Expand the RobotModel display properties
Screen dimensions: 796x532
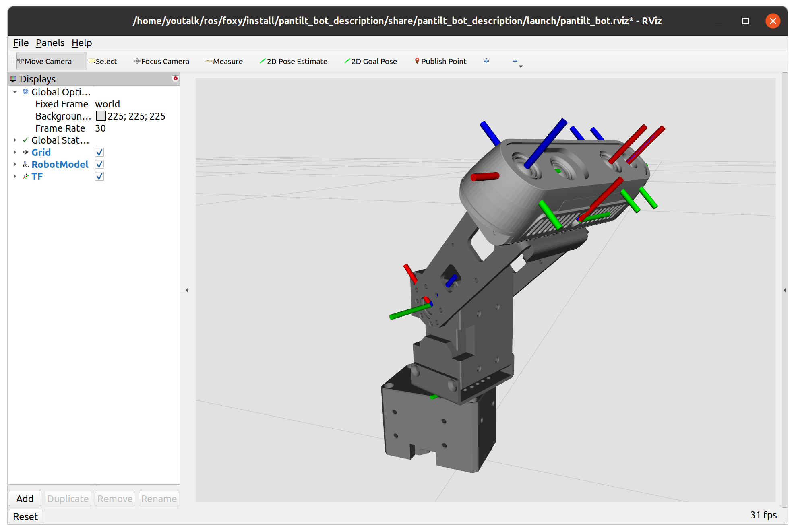click(15, 164)
